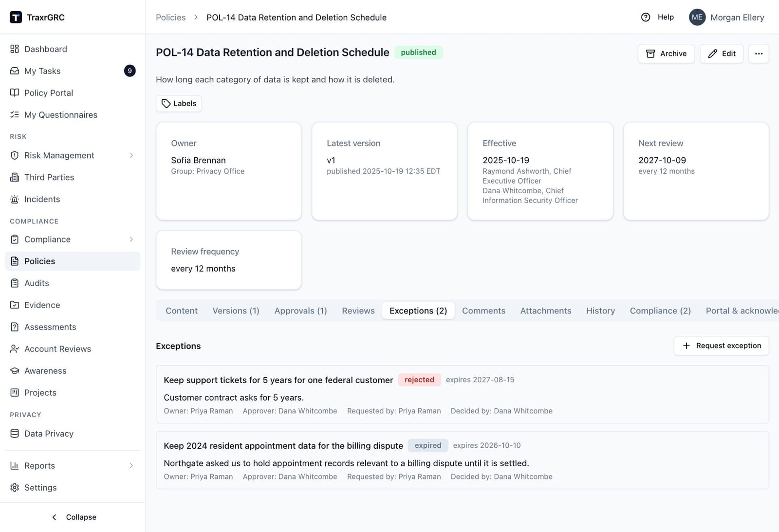Collapse the sidebar navigation
The image size is (779, 532).
pos(74,517)
